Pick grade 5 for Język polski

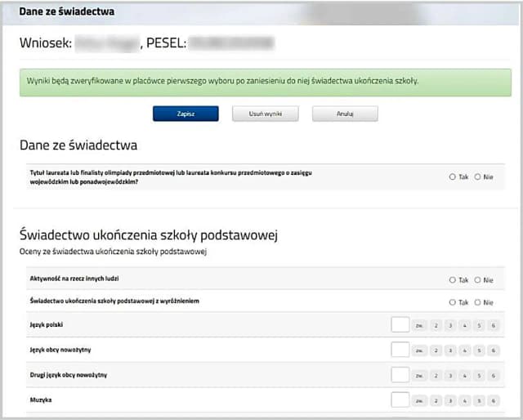coord(479,326)
